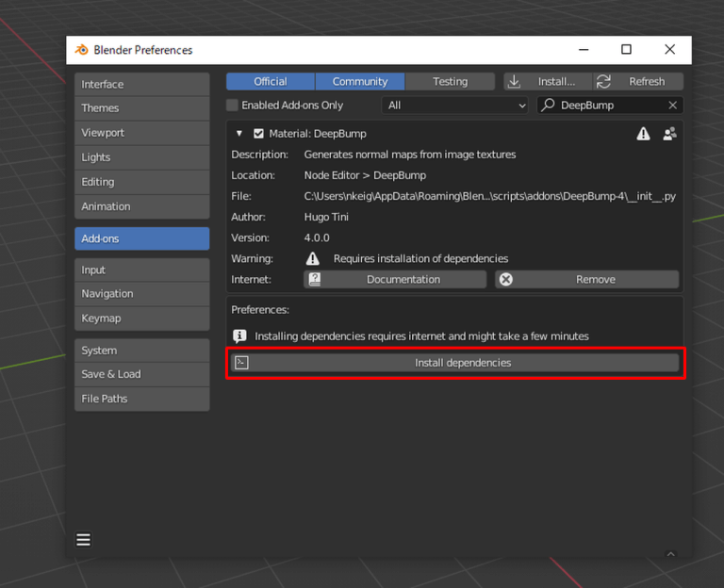Click Install add-on from file button
Screen dimensions: 724x588
click(x=547, y=82)
